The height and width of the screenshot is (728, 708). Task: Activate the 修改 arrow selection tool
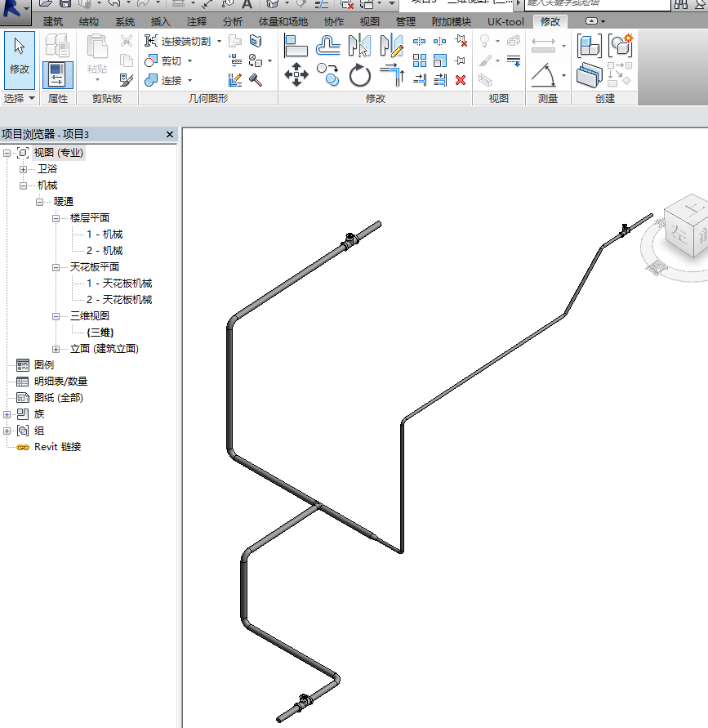point(20,59)
